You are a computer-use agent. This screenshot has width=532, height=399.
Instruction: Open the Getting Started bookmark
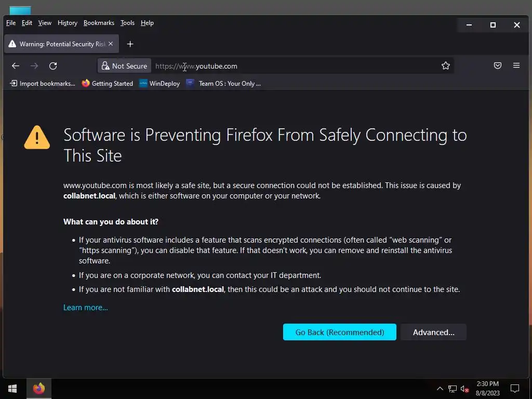point(108,83)
